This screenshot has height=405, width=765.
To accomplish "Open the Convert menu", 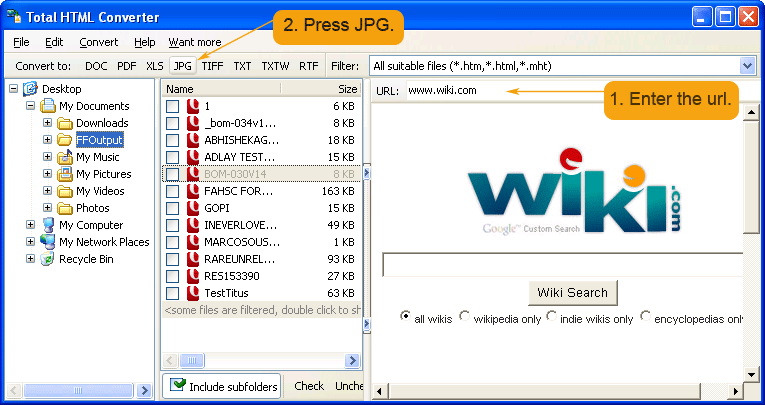I will point(99,42).
